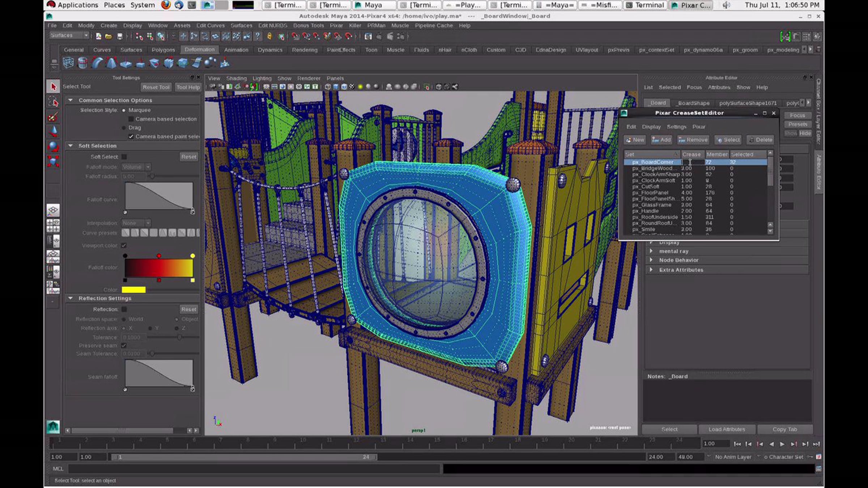
Task: Expand the Node Behavior section
Action: coord(651,260)
